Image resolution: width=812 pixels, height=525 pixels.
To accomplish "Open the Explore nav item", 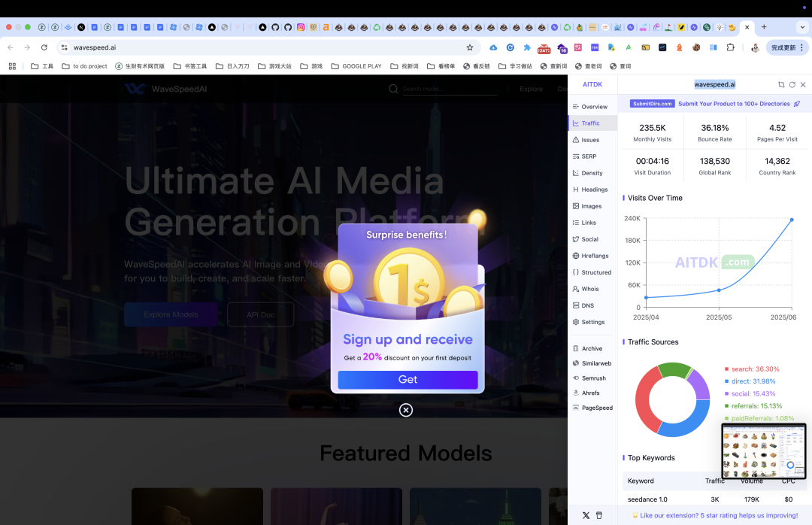I will pyautogui.click(x=531, y=90).
